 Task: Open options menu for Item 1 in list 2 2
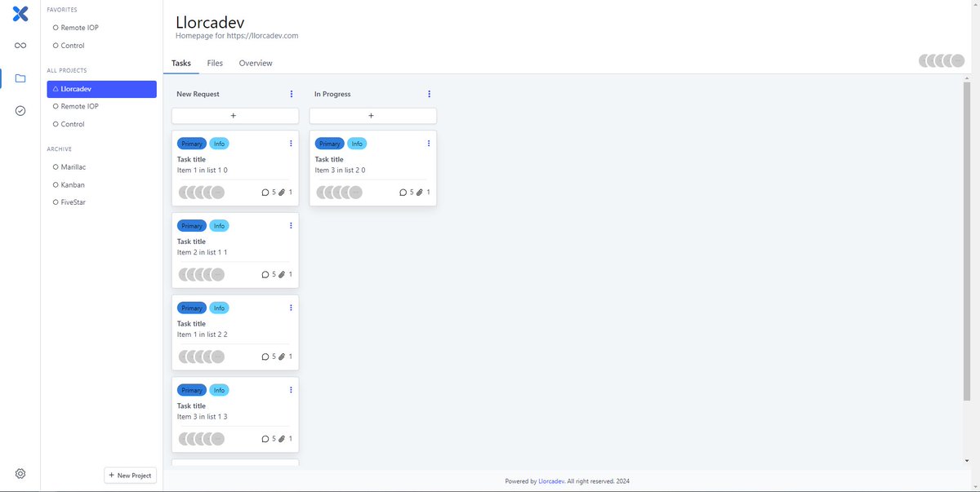click(x=291, y=308)
